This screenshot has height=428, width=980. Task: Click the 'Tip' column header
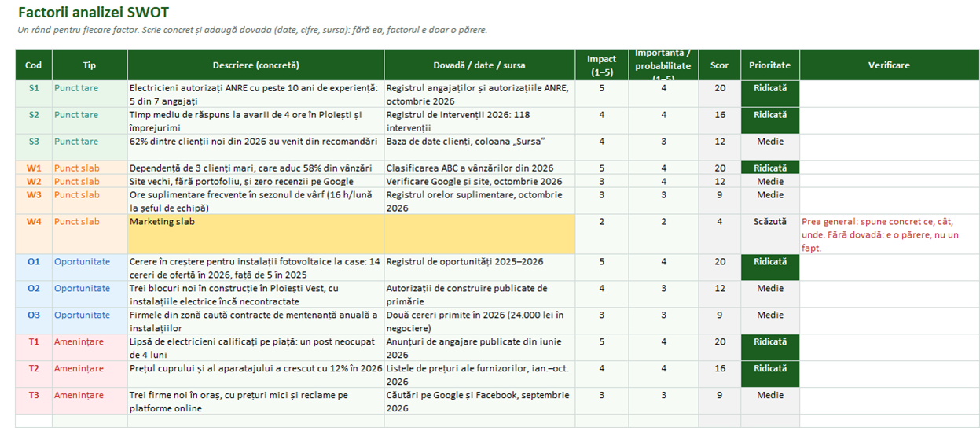[90, 65]
